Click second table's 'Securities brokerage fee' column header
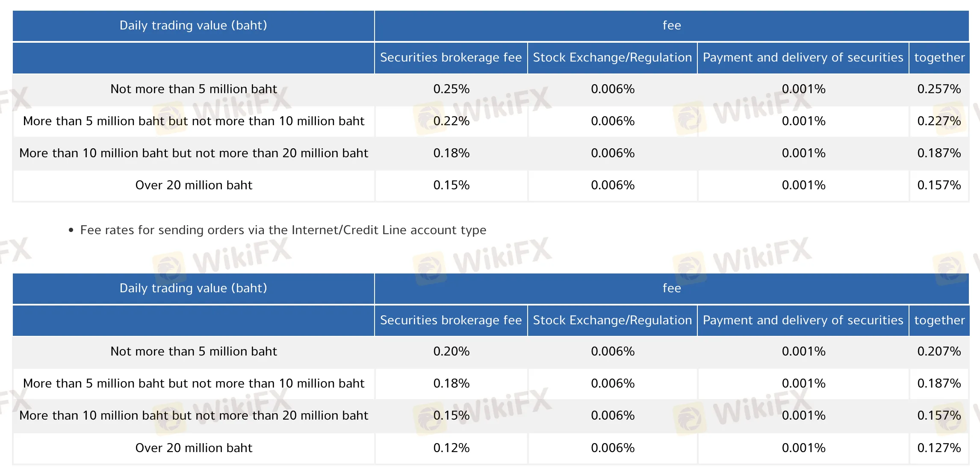 [451, 320]
